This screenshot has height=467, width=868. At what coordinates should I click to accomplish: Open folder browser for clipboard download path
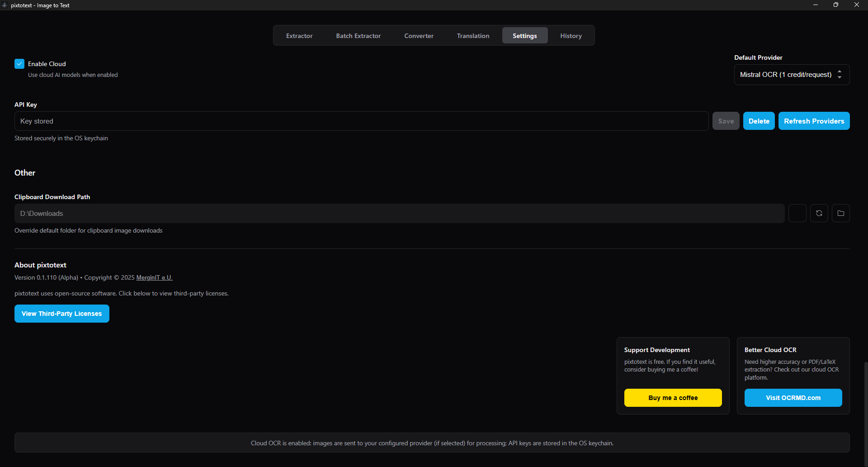pyautogui.click(x=840, y=213)
